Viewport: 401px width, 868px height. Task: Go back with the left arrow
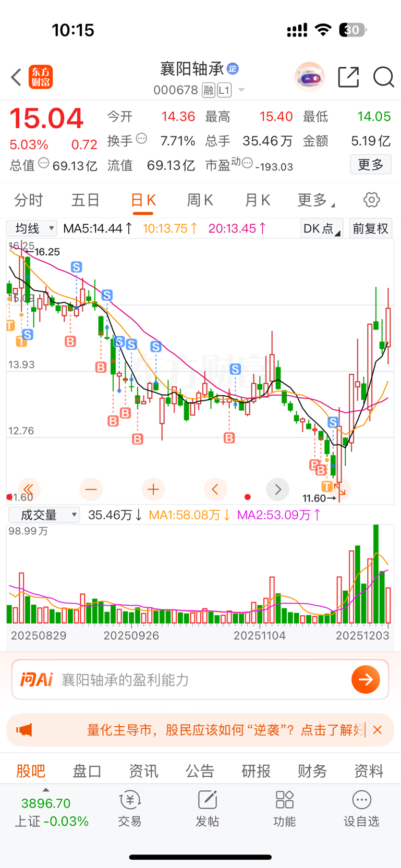pyautogui.click(x=16, y=77)
